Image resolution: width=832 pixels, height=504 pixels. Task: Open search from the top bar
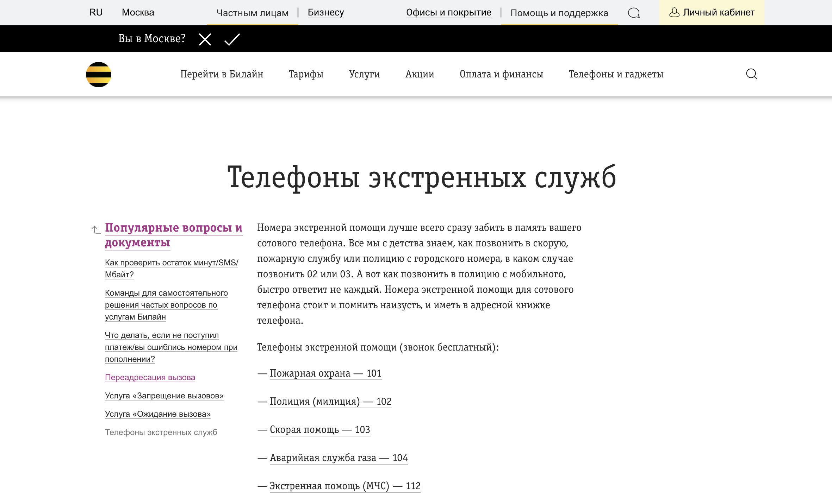(634, 13)
